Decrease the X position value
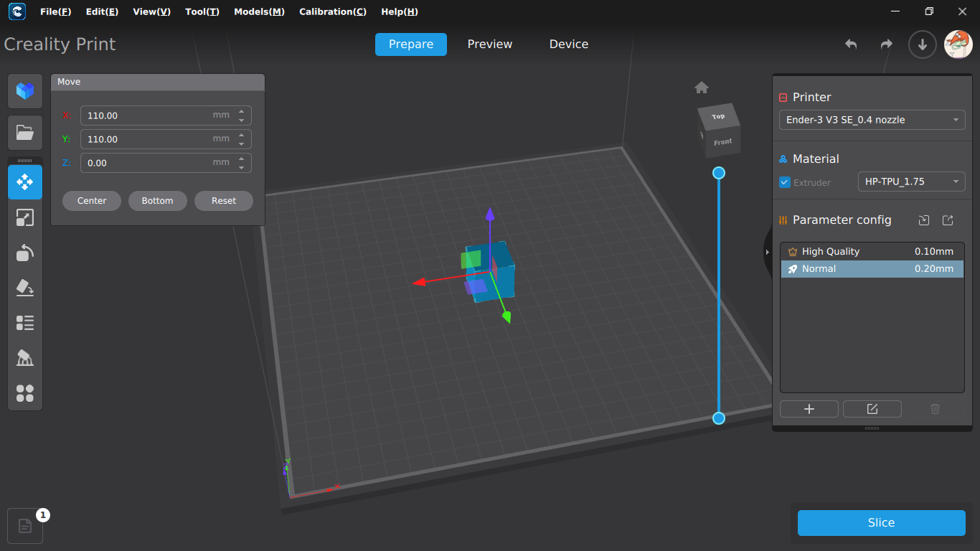The width and height of the screenshot is (980, 551). point(242,120)
